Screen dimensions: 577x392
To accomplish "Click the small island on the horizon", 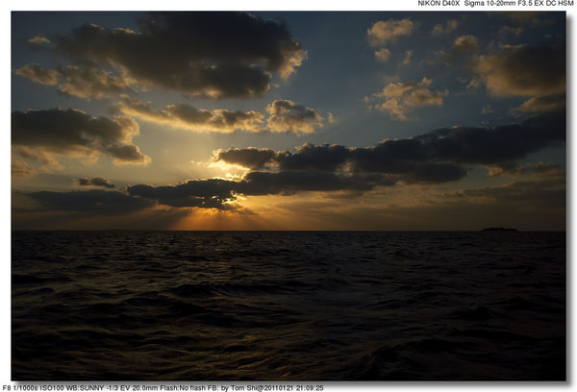I will click(499, 229).
